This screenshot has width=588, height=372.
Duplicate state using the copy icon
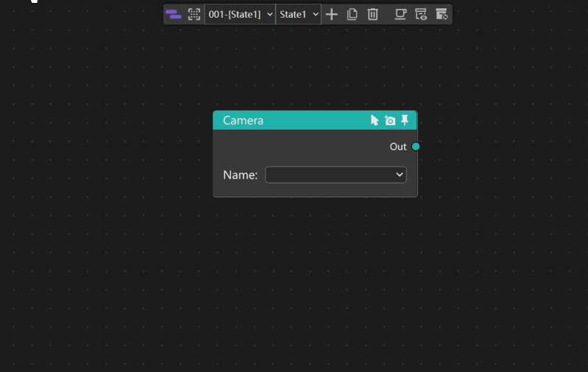click(352, 14)
